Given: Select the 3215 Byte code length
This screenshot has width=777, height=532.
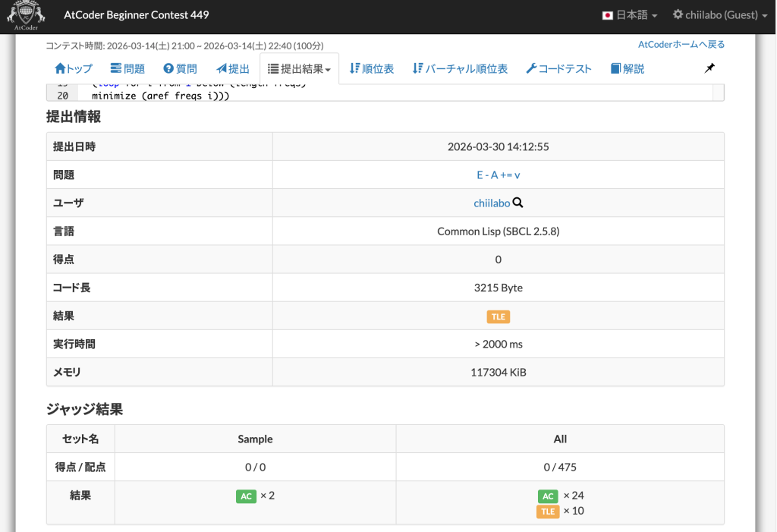Looking at the screenshot, I should pyautogui.click(x=498, y=288).
